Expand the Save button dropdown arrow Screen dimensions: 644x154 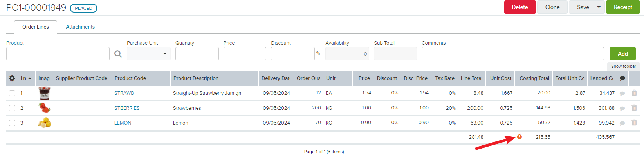pos(599,7)
